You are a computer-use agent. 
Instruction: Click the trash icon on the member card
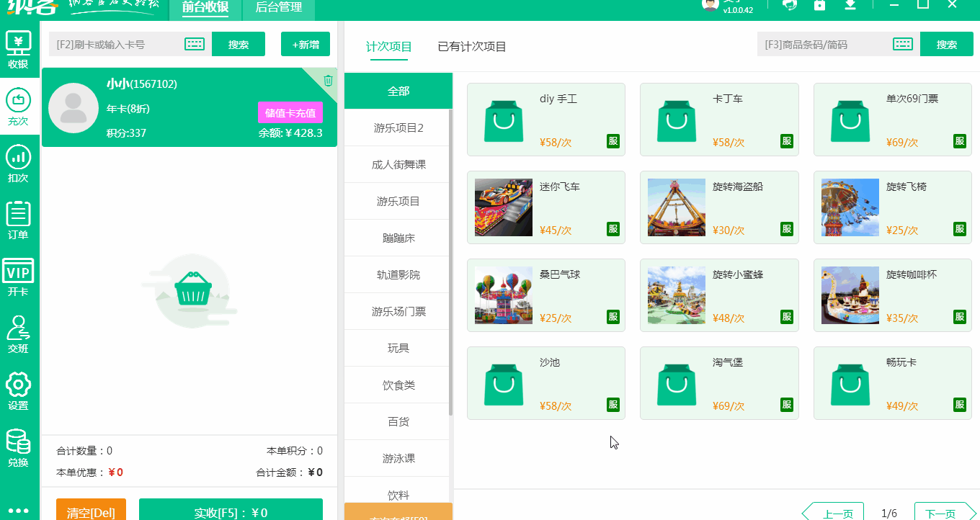(x=328, y=81)
